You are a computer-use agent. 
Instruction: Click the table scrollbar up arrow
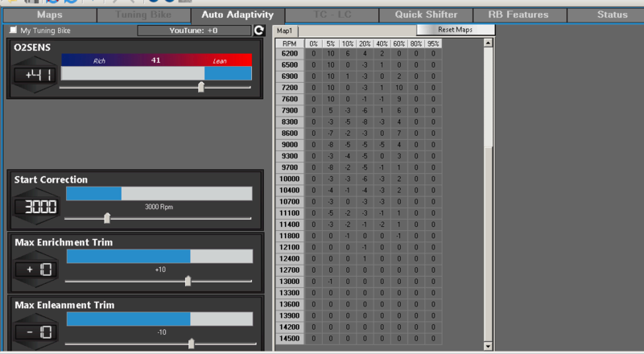pos(487,42)
